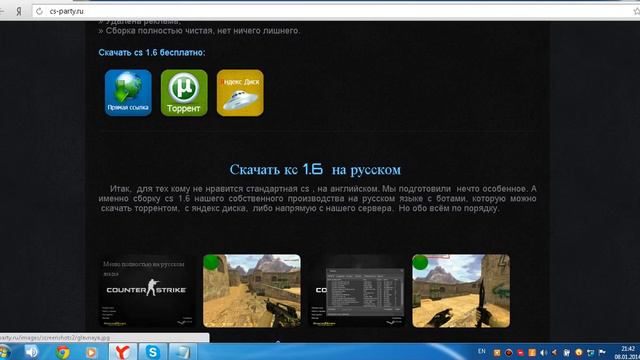Open the knife-in-hand screenshot thumbnail
Viewport: 640px width, 360px height.
tap(461, 291)
